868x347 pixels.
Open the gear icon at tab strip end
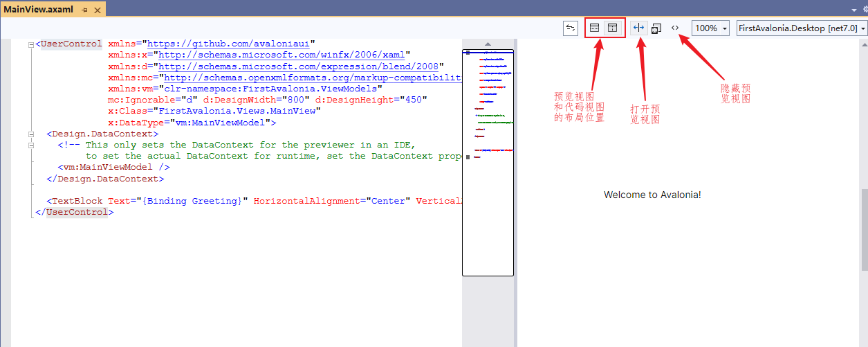pos(865,9)
